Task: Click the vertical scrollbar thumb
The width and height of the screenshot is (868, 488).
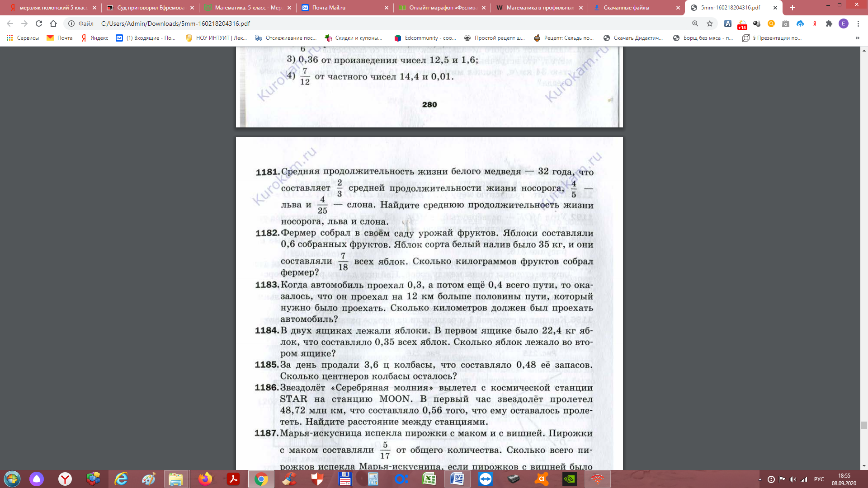Action: tap(864, 425)
